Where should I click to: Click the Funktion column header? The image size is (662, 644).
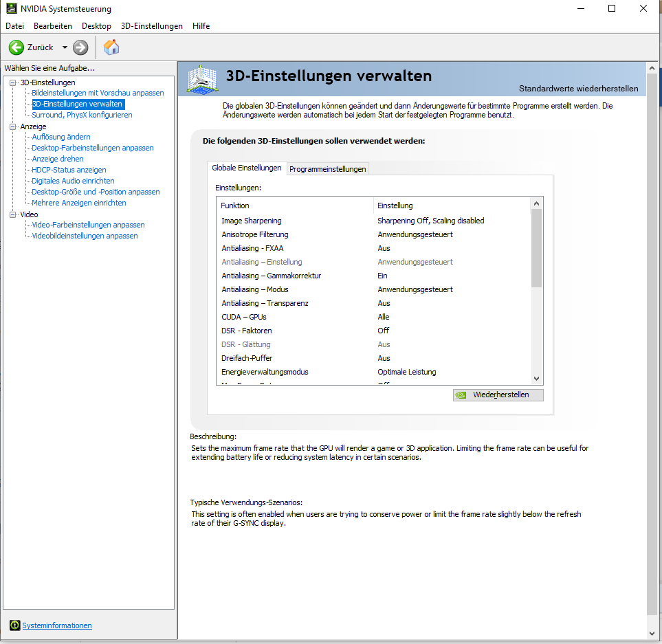coord(295,206)
